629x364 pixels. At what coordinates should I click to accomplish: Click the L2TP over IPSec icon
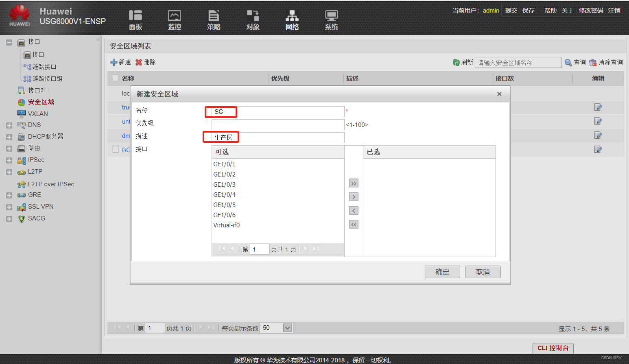click(x=22, y=185)
